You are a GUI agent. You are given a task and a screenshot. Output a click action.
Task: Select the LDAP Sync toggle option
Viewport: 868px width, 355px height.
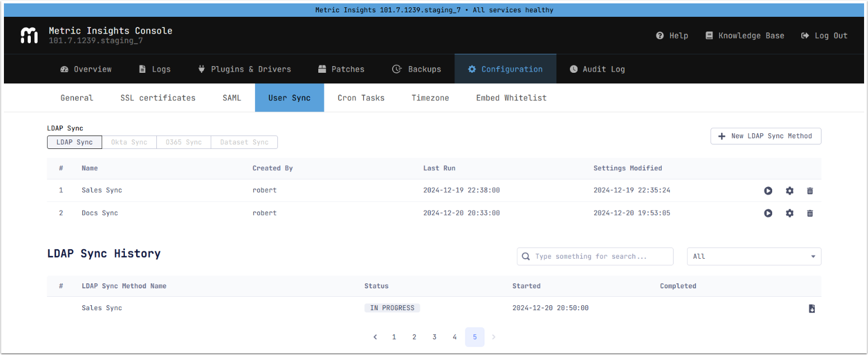(75, 142)
